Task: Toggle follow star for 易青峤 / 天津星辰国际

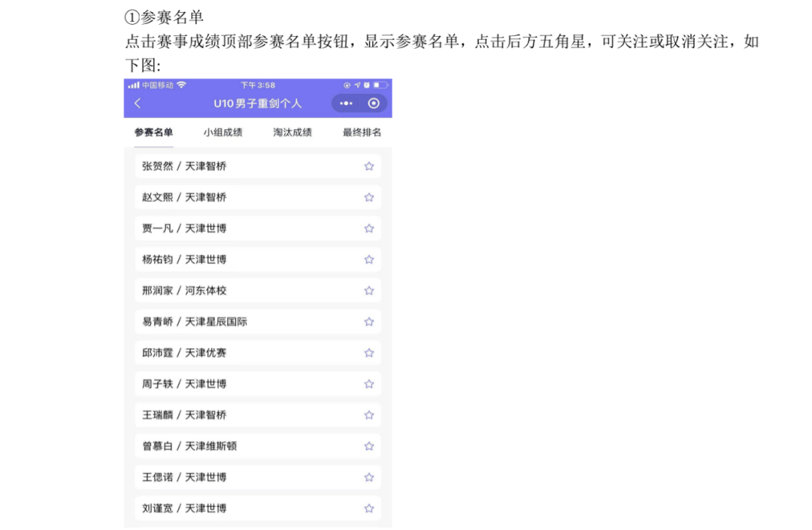Action: (369, 321)
